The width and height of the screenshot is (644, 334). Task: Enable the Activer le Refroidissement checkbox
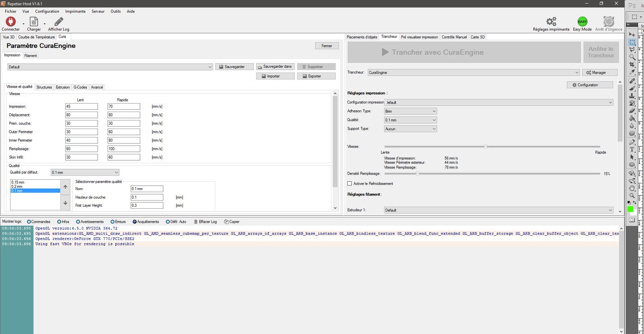point(349,184)
